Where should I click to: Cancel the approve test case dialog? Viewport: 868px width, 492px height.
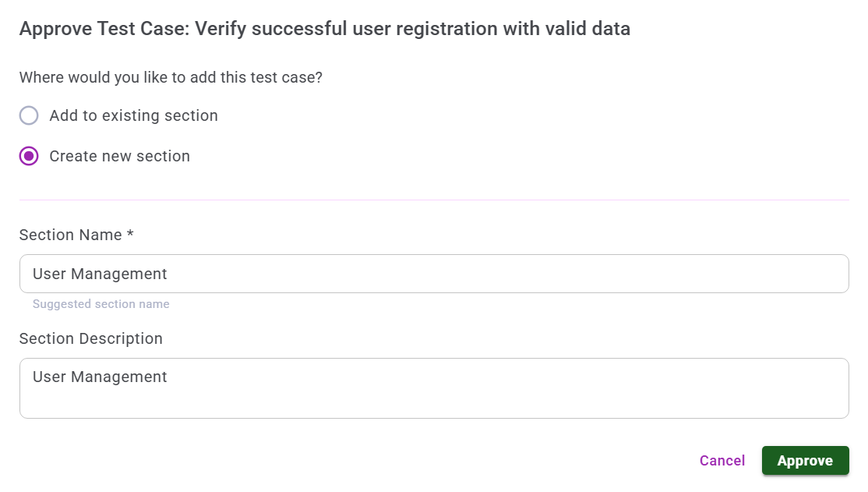[722, 461]
